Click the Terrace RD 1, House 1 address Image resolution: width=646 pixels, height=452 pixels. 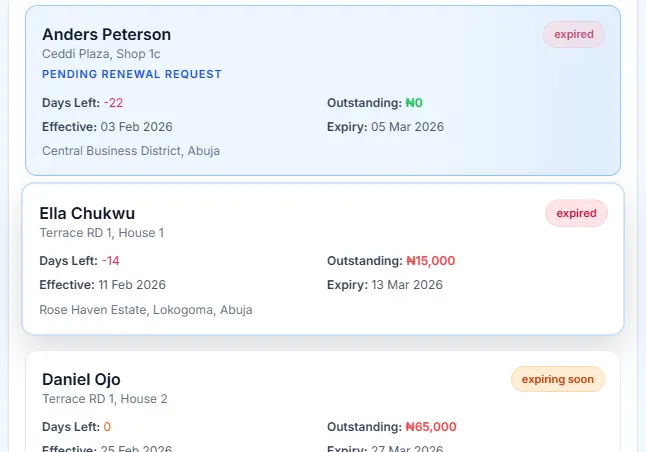(101, 232)
